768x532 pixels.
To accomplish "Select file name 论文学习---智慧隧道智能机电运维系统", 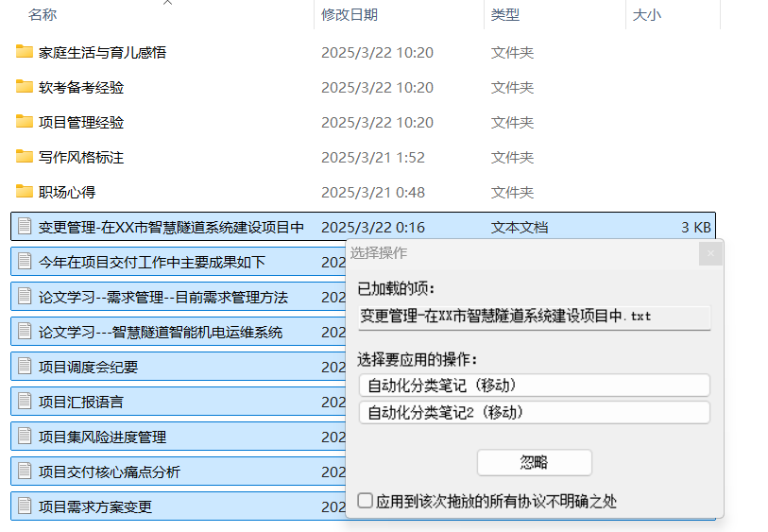I will click(x=161, y=332).
